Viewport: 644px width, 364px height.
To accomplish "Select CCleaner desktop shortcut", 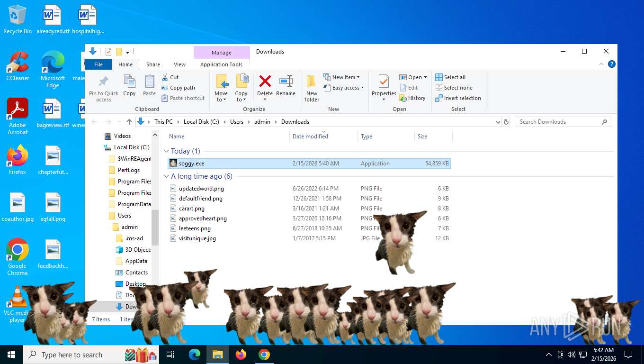I will point(18,66).
